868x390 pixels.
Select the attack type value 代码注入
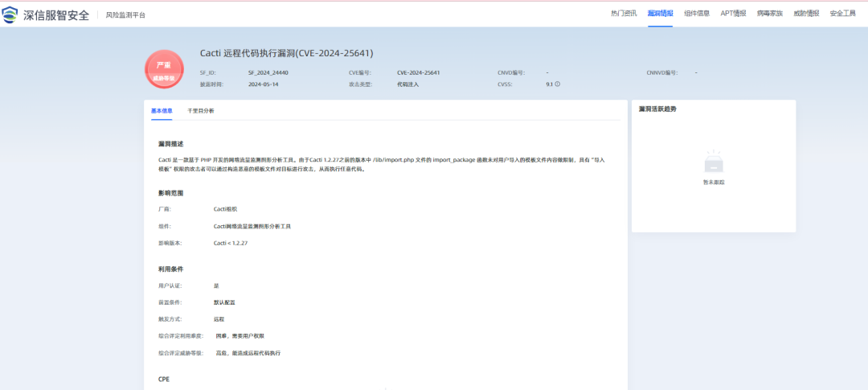[x=408, y=84]
